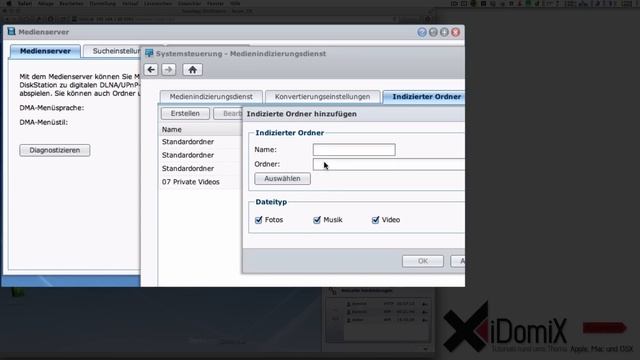Confirm the dialog with OK
The width and height of the screenshot is (640, 360).
pos(423,261)
